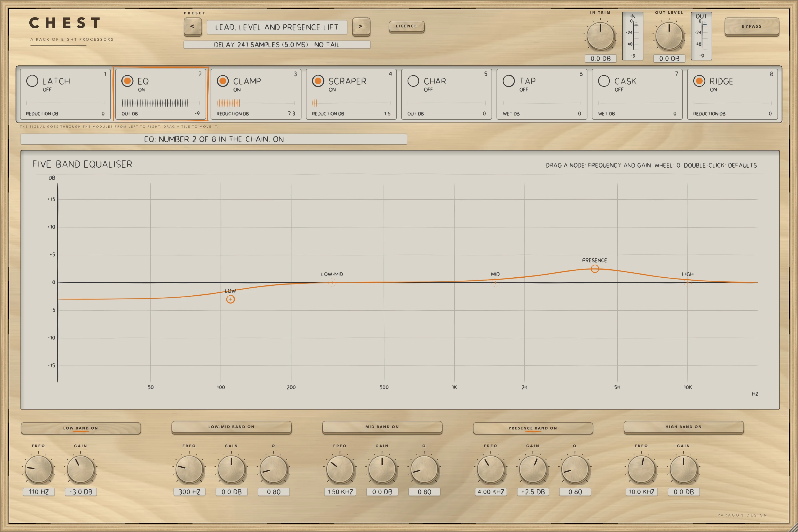This screenshot has width=798, height=532.
Task: Click the high band FREQ knob
Action: 641,469
